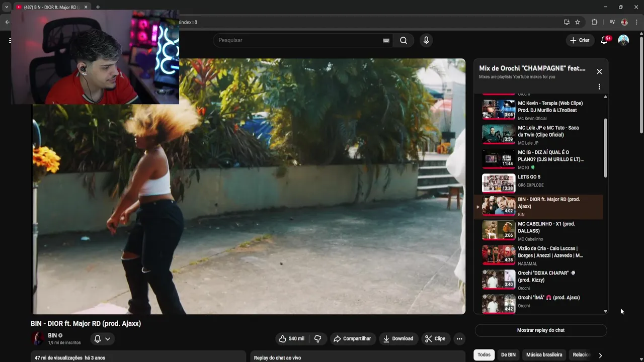Open Mix playlist three-dot options
Screen dimensions: 644x362
(x=599, y=86)
